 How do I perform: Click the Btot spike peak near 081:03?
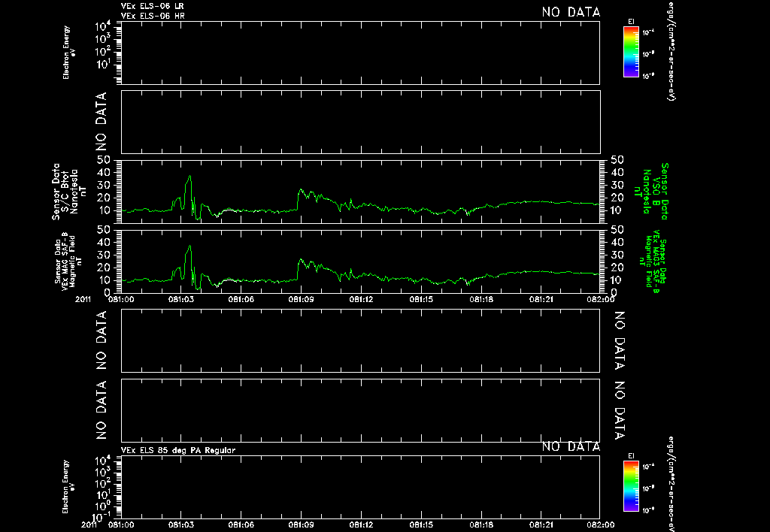(x=189, y=176)
